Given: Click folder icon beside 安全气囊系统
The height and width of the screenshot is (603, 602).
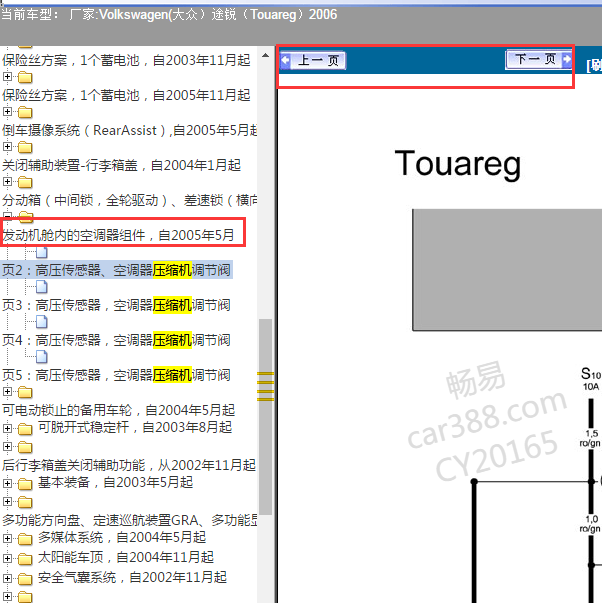Looking at the screenshot, I should coord(25,578).
